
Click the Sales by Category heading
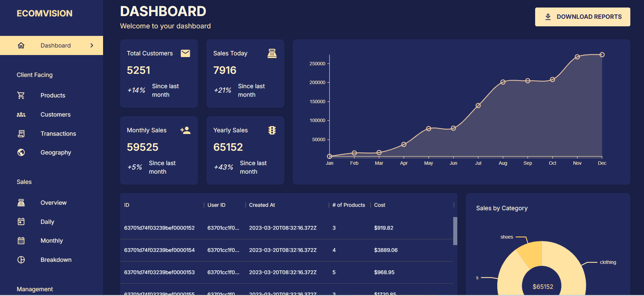pyautogui.click(x=502, y=208)
